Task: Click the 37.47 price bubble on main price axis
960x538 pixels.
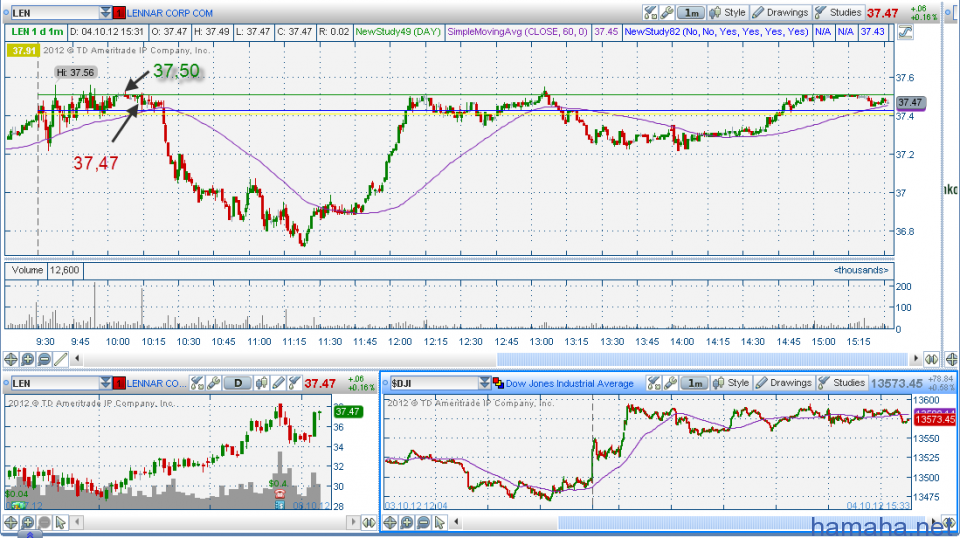Action: [910, 102]
